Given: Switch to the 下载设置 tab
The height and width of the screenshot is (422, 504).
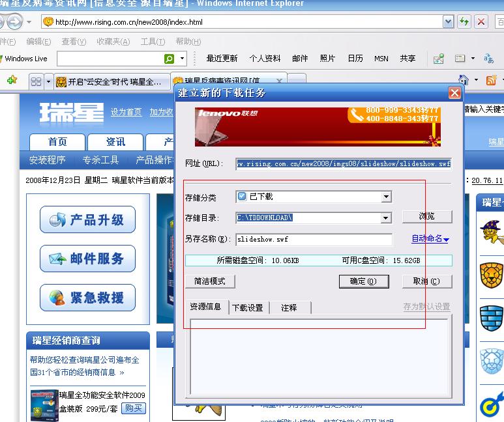Looking at the screenshot, I should point(248,307).
